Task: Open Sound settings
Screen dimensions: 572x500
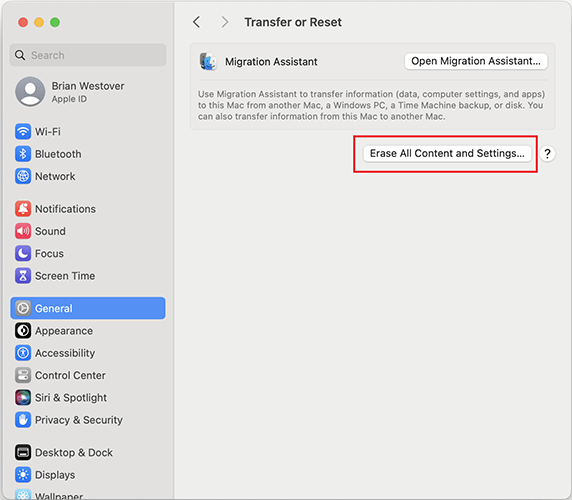Action: (x=88, y=231)
